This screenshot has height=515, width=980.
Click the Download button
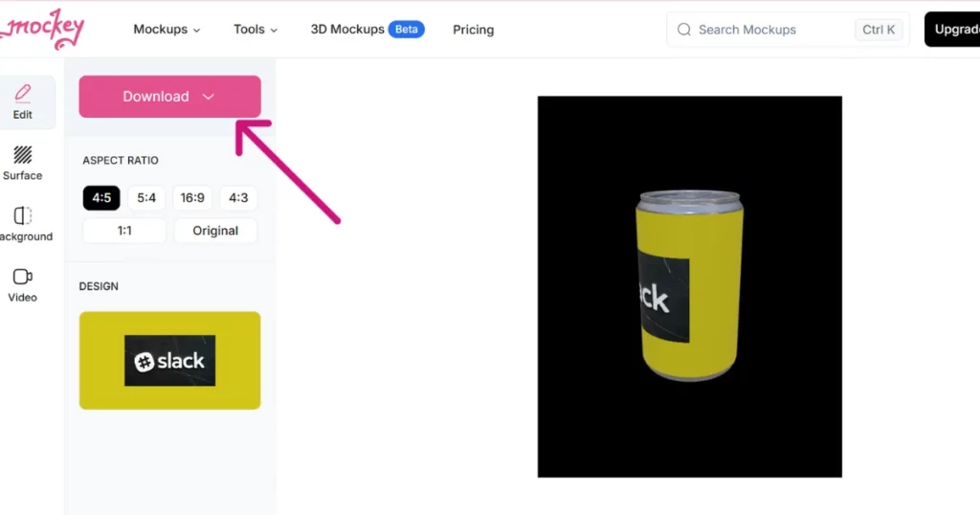[x=170, y=97]
